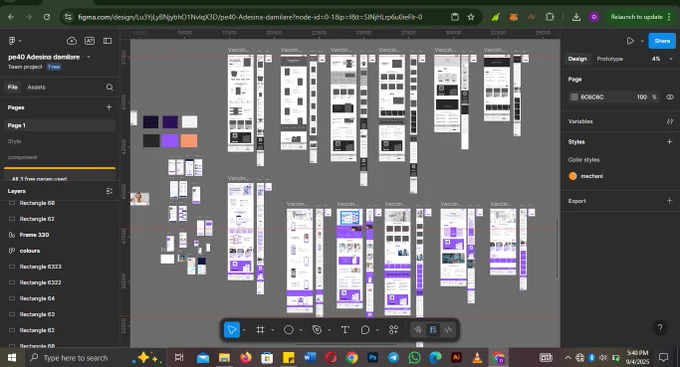
Task: Select the Comment tool
Action: 365,330
